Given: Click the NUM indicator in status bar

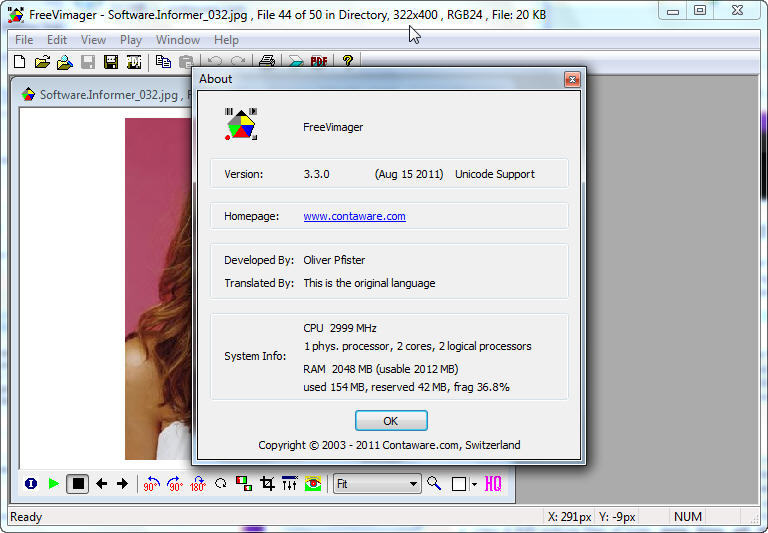Looking at the screenshot, I should click(x=688, y=517).
